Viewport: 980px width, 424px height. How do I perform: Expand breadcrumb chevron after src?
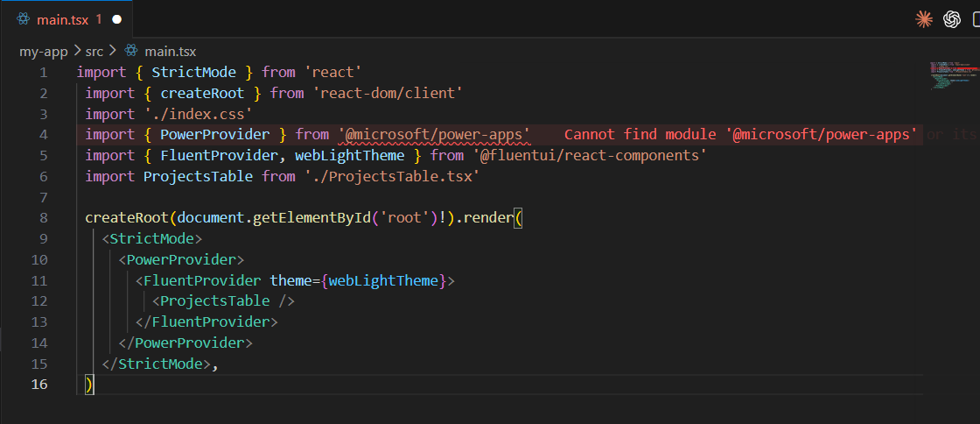pyautogui.click(x=113, y=52)
